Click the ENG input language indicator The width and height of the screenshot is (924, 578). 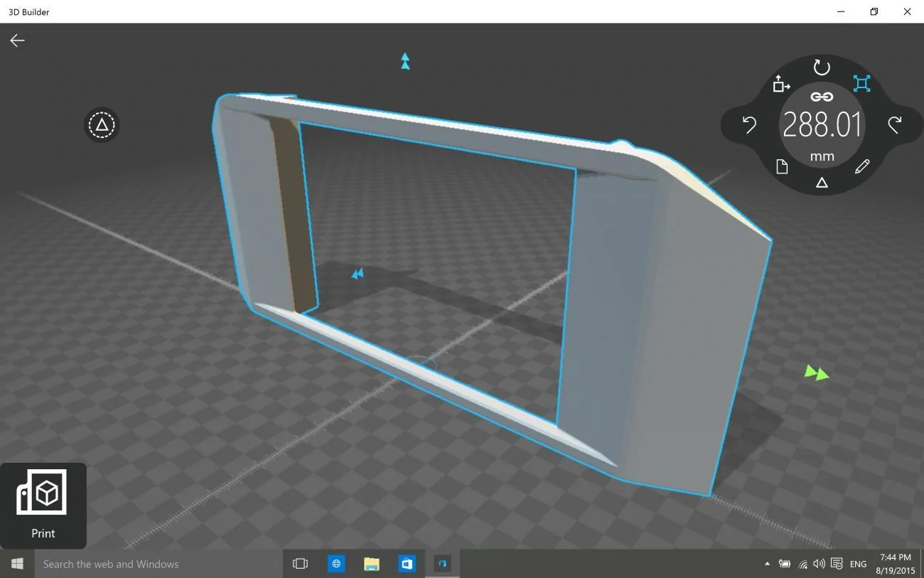(x=858, y=564)
